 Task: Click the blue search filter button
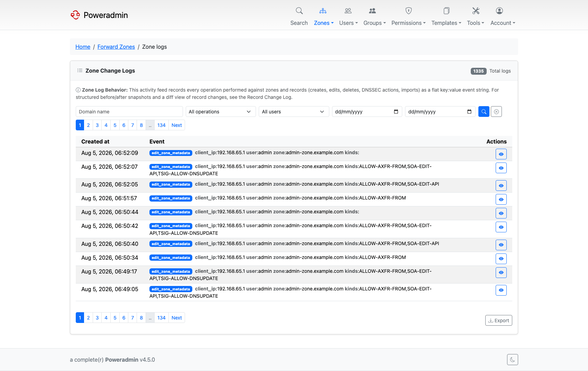tap(484, 112)
